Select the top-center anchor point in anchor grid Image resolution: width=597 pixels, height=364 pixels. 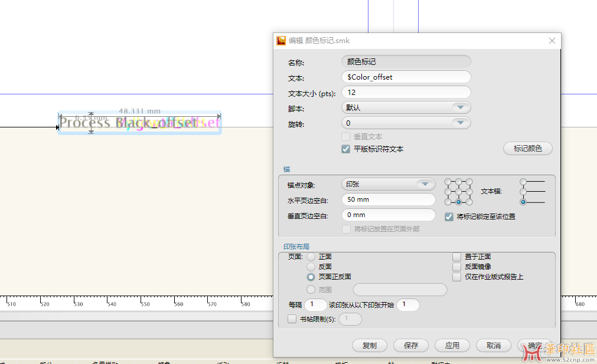click(x=458, y=182)
